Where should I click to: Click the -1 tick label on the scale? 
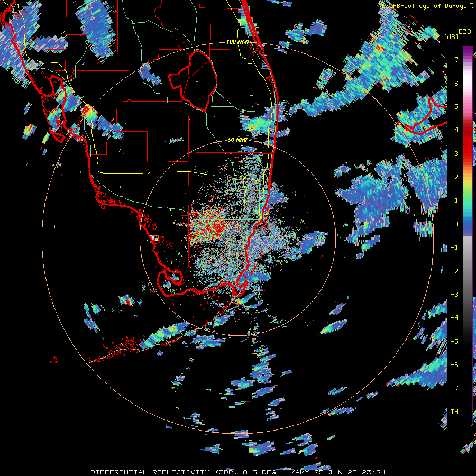click(454, 248)
